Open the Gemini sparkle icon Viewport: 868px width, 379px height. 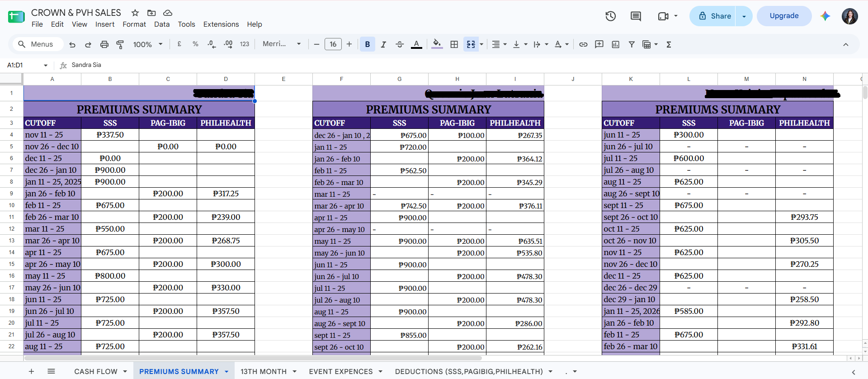click(826, 16)
